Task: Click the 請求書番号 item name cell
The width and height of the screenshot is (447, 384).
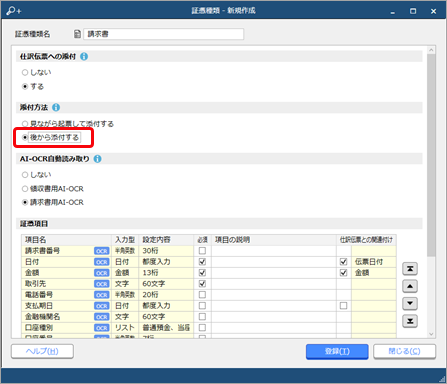Action: coord(66,251)
